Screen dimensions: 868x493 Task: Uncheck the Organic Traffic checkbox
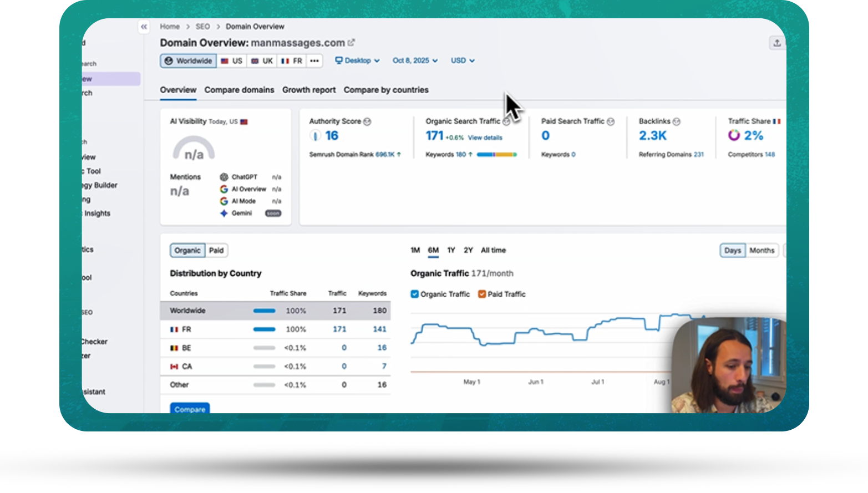pos(414,294)
